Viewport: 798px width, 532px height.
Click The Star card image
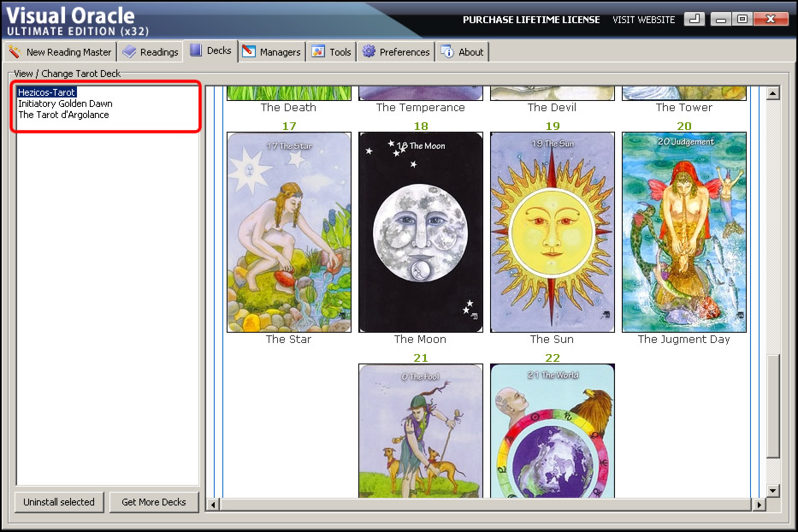pyautogui.click(x=289, y=232)
